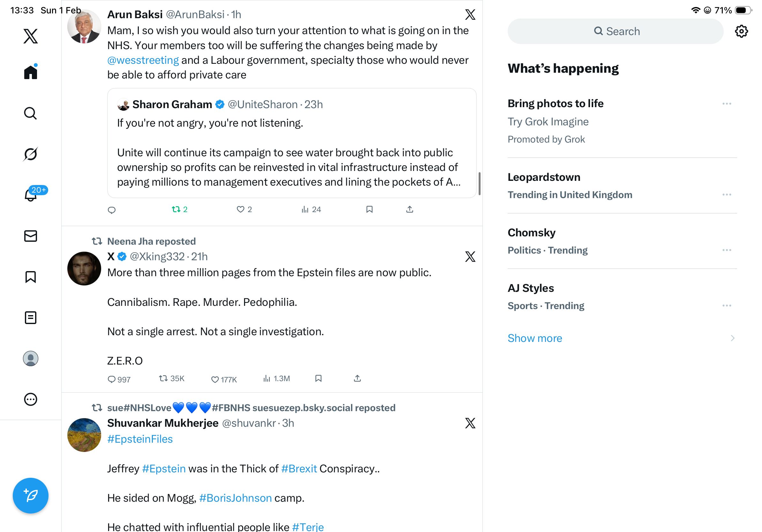Bookmark the Xking332 Epstein files post

pyautogui.click(x=318, y=379)
